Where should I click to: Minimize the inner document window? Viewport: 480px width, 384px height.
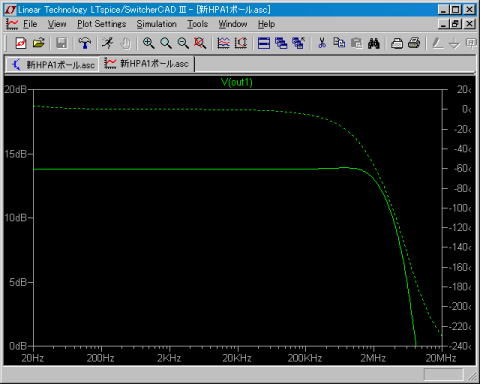coord(443,24)
